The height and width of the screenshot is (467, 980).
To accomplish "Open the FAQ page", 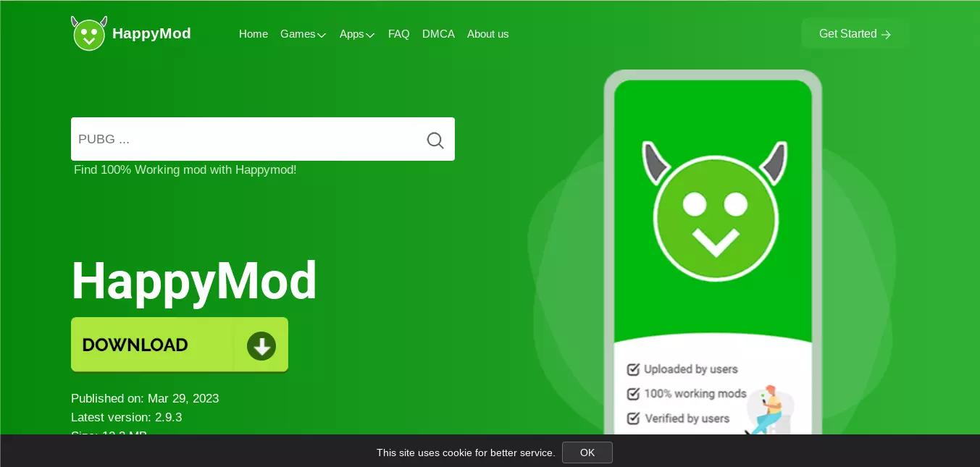I will pos(399,34).
